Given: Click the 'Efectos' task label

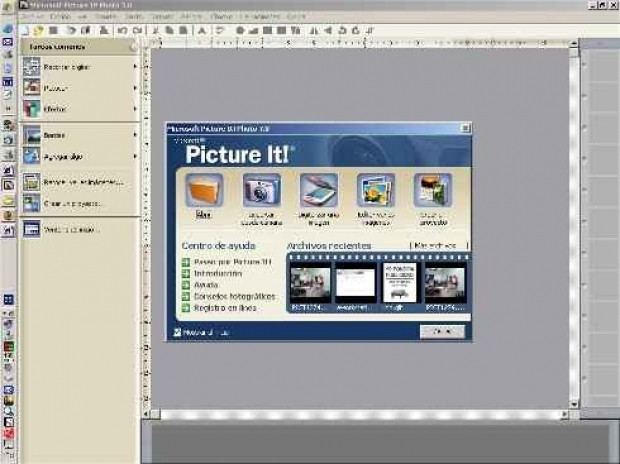Looking at the screenshot, I should point(55,109).
